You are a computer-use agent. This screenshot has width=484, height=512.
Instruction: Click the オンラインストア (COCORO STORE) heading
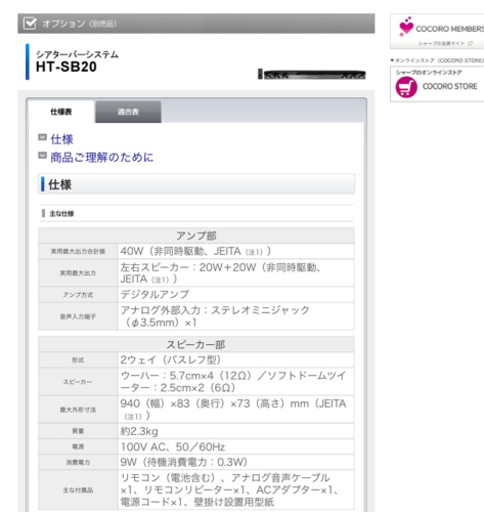click(437, 60)
